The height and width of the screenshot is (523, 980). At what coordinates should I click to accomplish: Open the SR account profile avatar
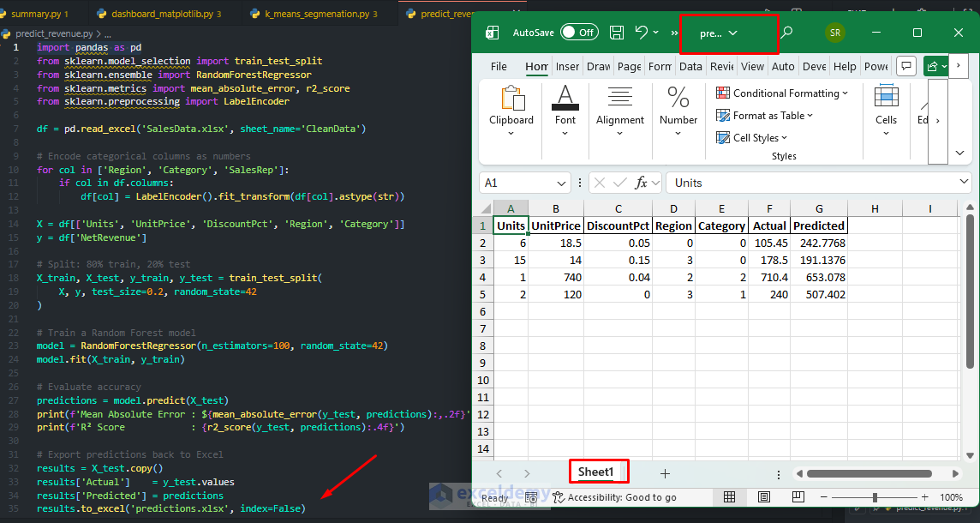(835, 33)
